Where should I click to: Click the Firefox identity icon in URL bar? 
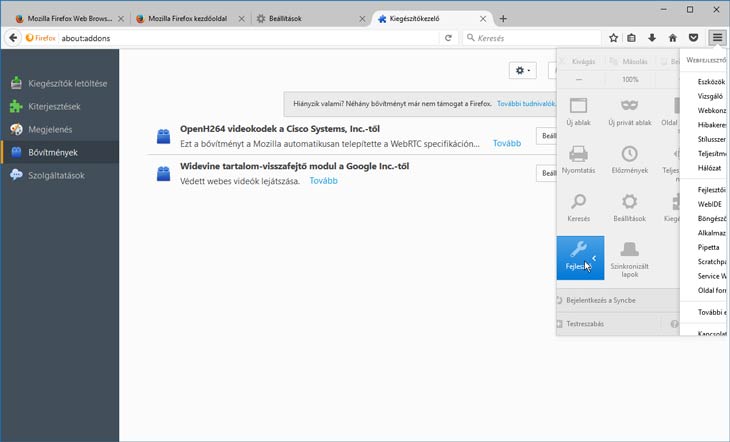[41, 38]
